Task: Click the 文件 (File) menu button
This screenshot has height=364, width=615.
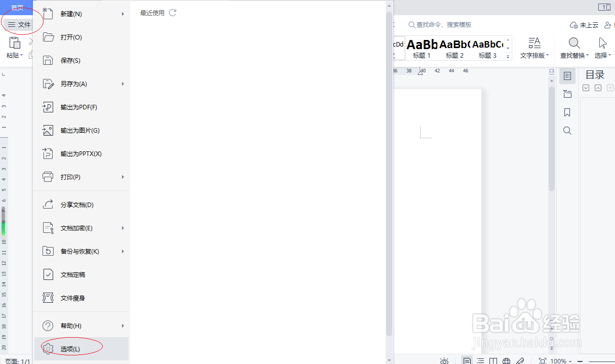Action: tap(19, 24)
